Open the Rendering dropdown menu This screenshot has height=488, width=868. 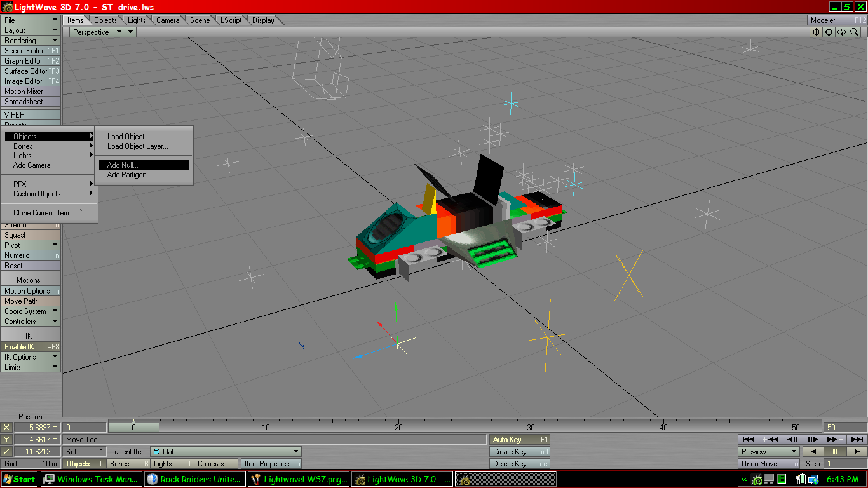click(31, 41)
